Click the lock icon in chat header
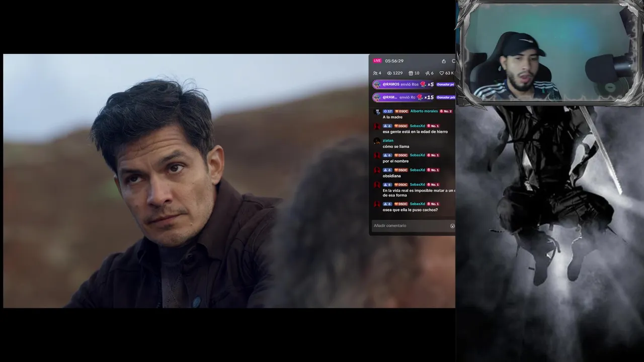 444,61
